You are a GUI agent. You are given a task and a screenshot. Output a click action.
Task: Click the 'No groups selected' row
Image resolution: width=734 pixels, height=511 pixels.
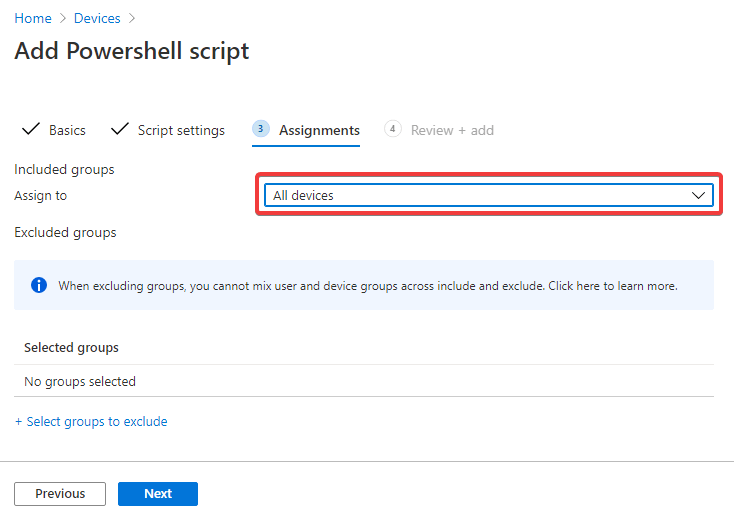[364, 381]
